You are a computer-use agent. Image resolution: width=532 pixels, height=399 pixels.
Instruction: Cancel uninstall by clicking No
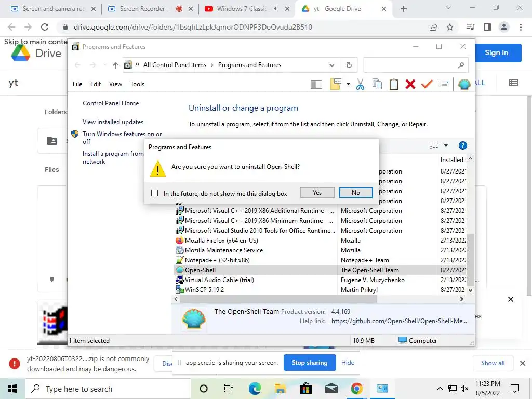pyautogui.click(x=355, y=193)
